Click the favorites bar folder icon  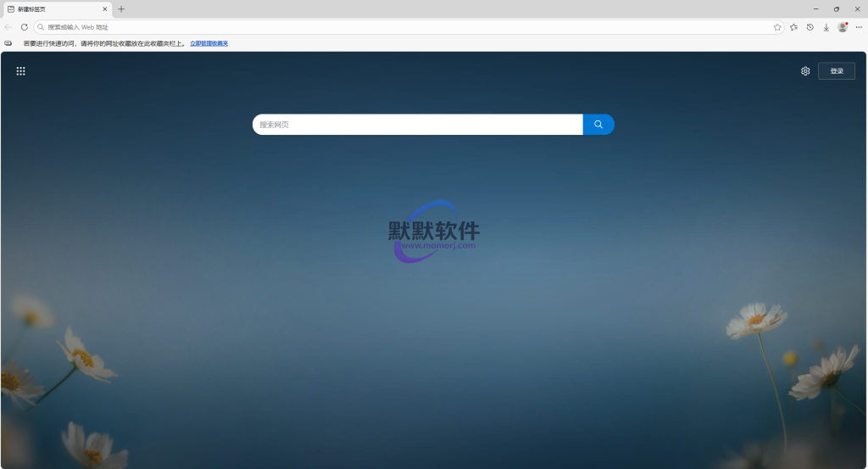pyautogui.click(x=8, y=43)
